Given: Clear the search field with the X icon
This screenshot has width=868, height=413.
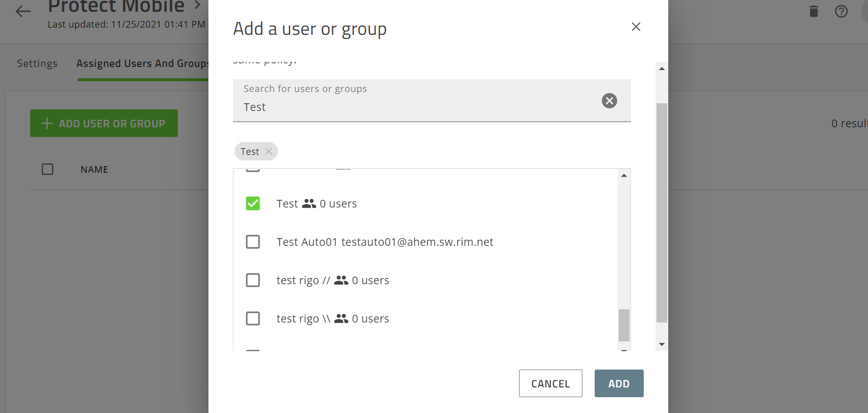Looking at the screenshot, I should [x=609, y=101].
